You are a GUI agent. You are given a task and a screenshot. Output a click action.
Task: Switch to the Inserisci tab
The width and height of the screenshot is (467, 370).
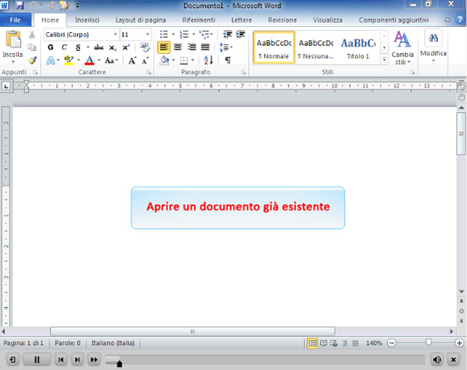[87, 20]
